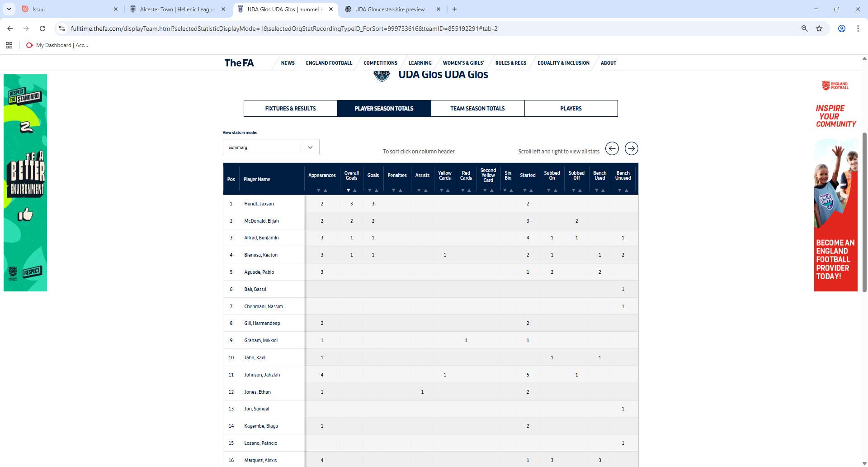
Task: View site information icon in address bar
Action: 62,29
